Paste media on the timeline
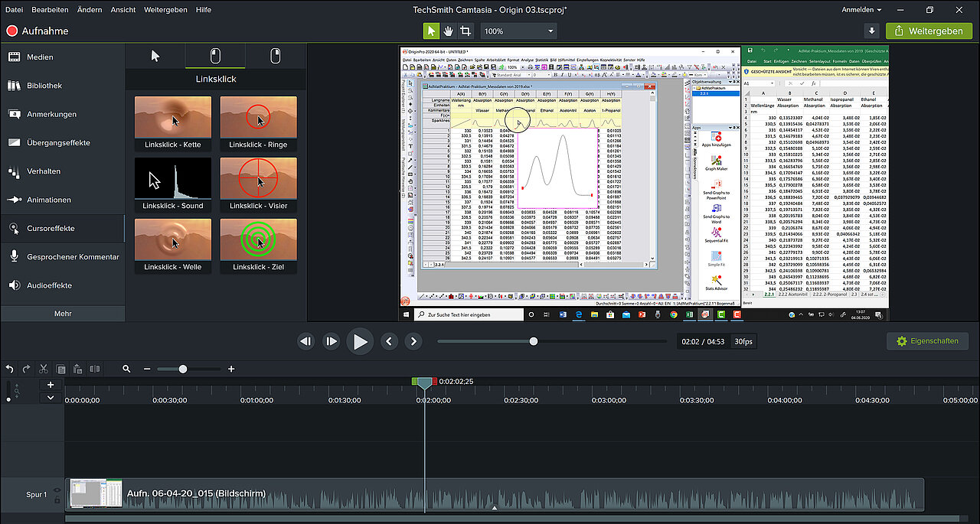The height and width of the screenshot is (524, 980). (78, 369)
